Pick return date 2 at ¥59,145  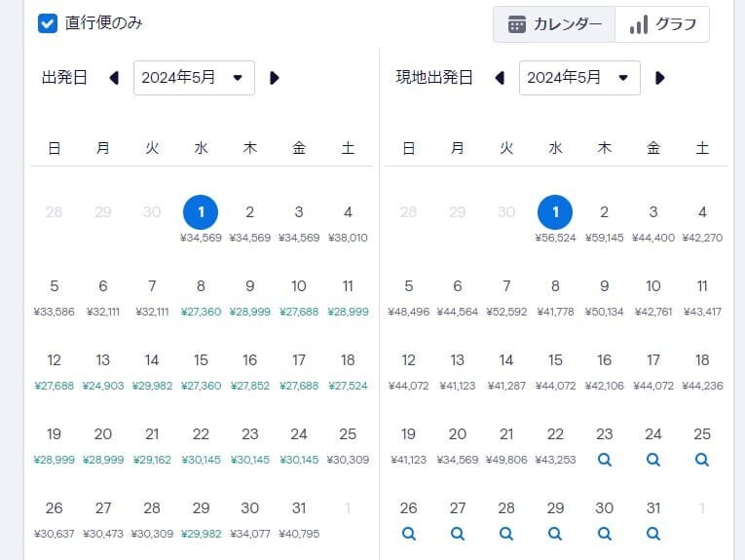pyautogui.click(x=605, y=224)
